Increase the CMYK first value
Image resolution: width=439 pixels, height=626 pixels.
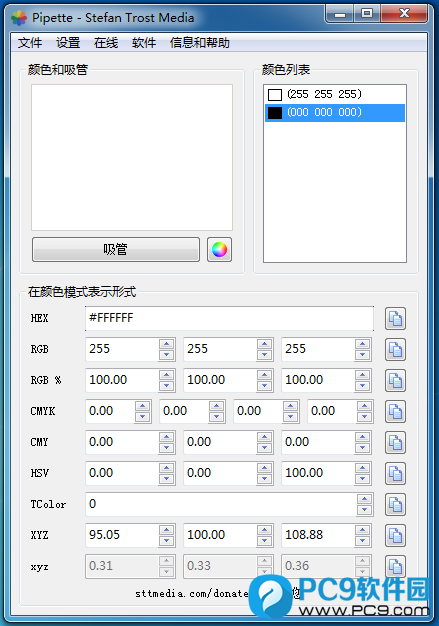(142, 406)
